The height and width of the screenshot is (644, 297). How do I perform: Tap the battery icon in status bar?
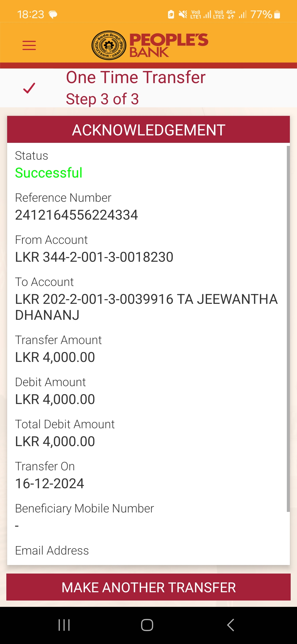coord(277,14)
